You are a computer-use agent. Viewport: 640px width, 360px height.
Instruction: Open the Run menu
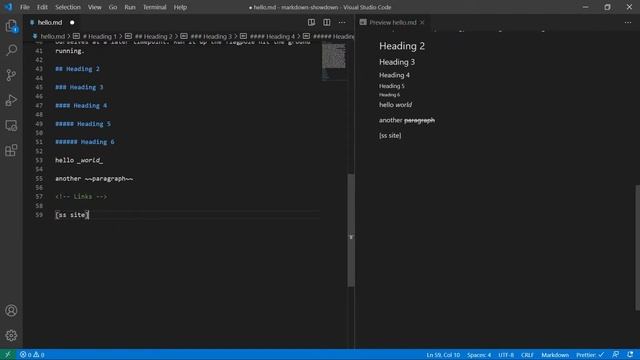coord(130,7)
